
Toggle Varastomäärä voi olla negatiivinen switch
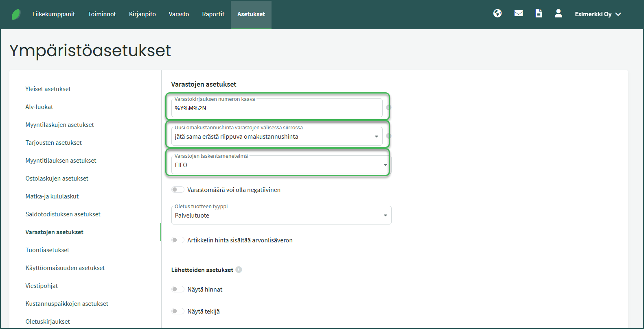(177, 190)
